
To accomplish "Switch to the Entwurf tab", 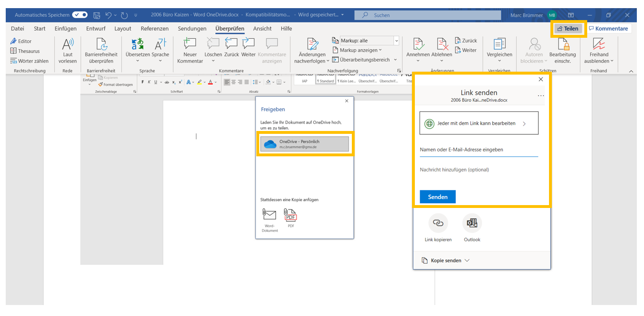I will 95,29.
